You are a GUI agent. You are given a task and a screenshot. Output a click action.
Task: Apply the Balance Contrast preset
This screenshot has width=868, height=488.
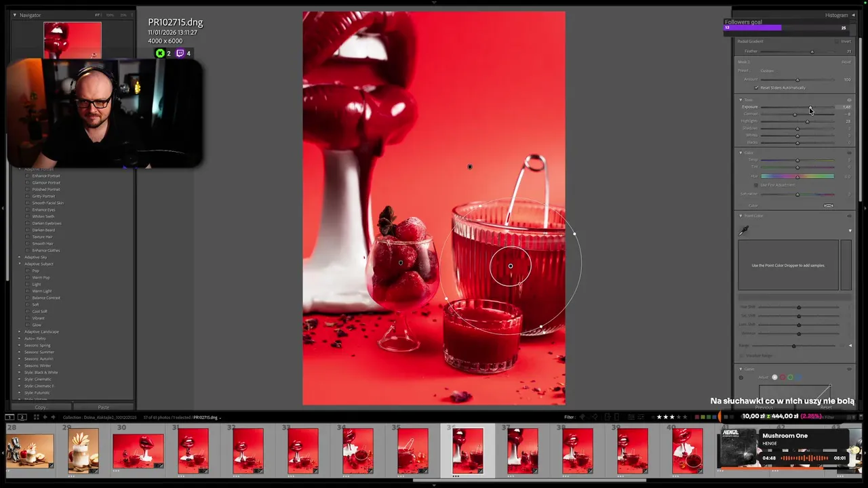[x=46, y=298]
